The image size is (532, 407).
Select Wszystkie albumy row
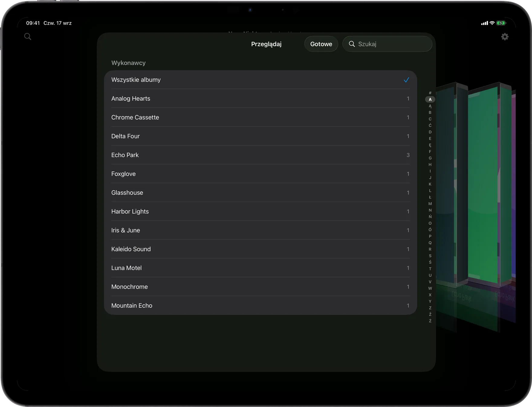click(261, 80)
